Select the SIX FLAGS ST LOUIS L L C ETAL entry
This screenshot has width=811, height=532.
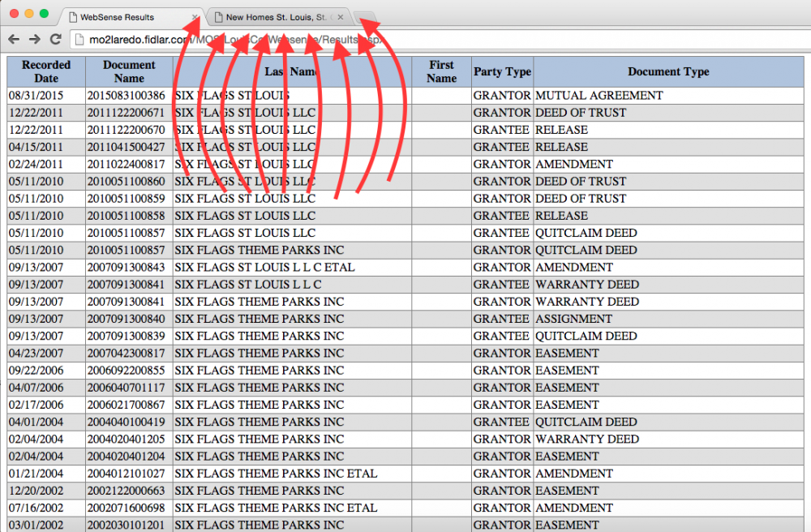[x=264, y=268]
